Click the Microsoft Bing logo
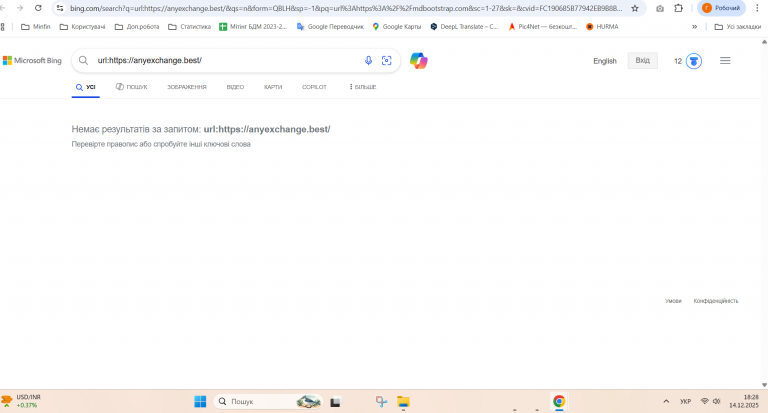The height and width of the screenshot is (413, 768). point(32,61)
